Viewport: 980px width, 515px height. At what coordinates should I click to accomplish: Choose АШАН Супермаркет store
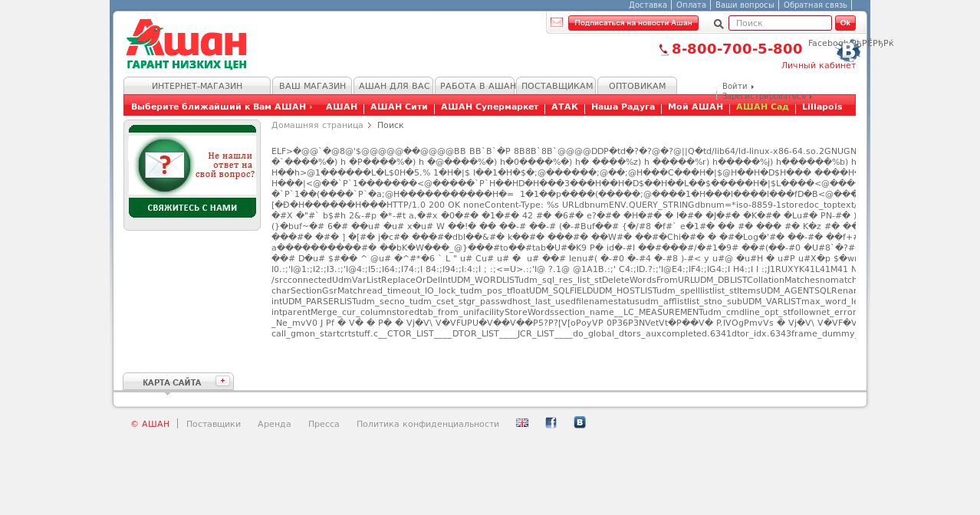click(x=489, y=107)
